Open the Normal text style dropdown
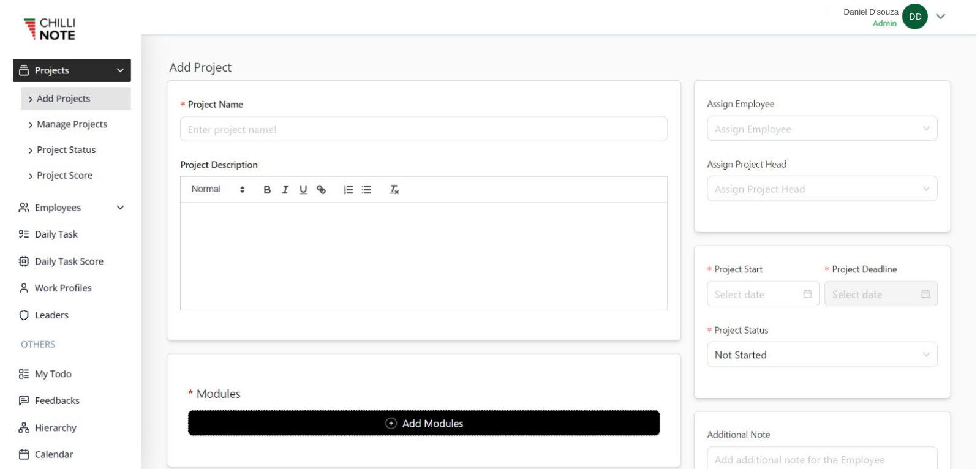980x469 pixels. pyautogui.click(x=217, y=189)
